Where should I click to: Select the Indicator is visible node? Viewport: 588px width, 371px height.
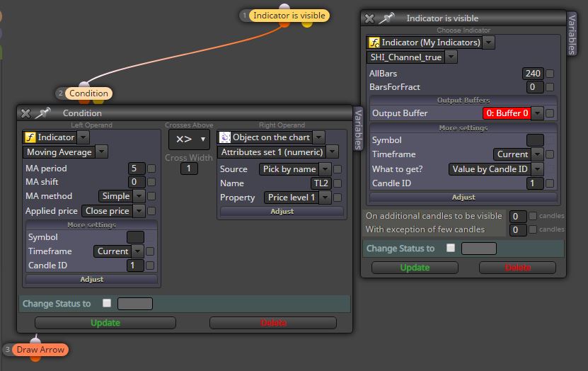(289, 16)
